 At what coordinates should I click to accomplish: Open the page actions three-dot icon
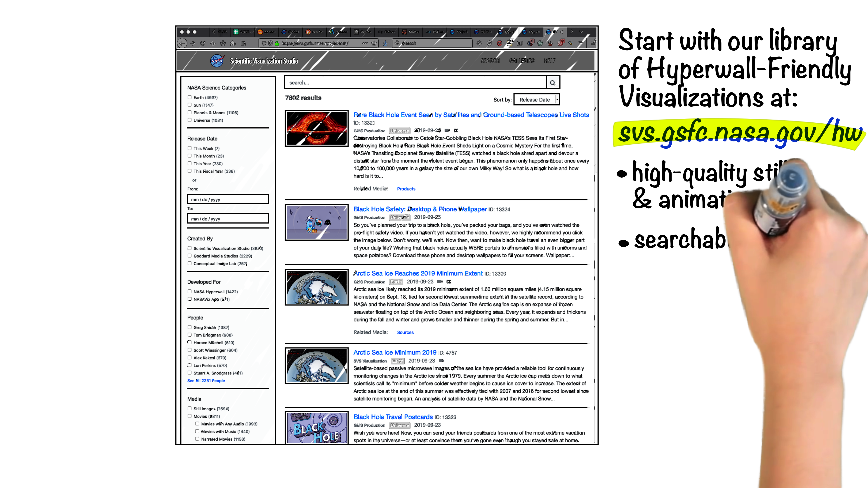point(365,43)
